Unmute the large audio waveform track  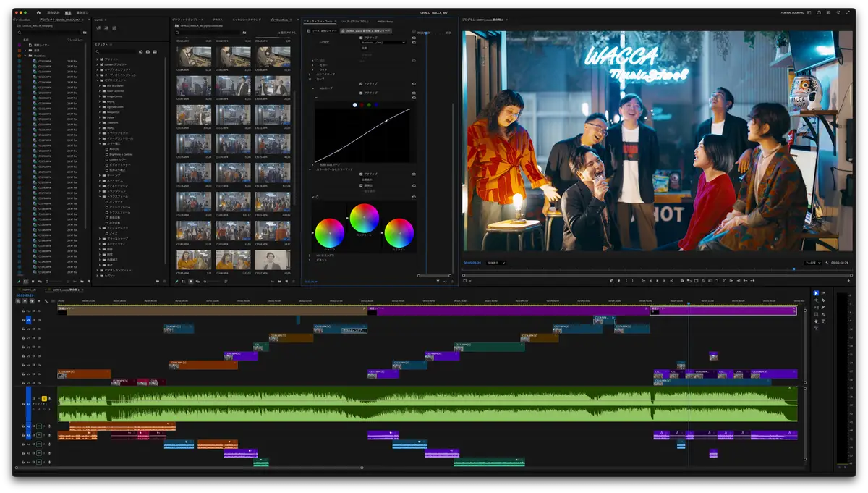pos(39,399)
